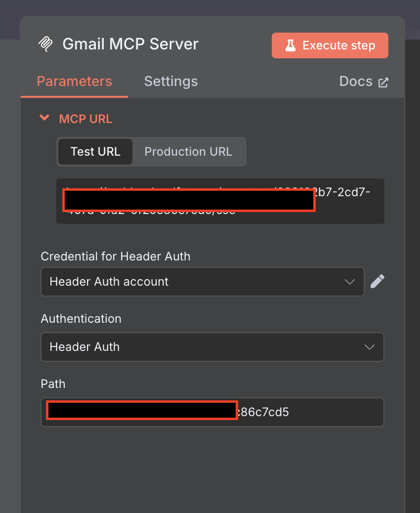Toggle the URL mode selector
Screen dimensions: 420x513
pyautogui.click(x=152, y=152)
